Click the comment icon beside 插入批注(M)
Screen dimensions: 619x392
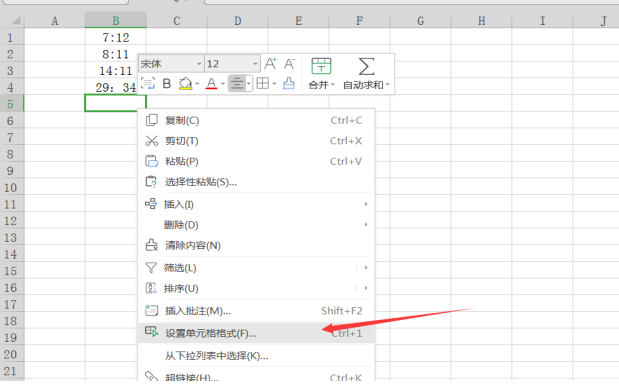point(152,310)
